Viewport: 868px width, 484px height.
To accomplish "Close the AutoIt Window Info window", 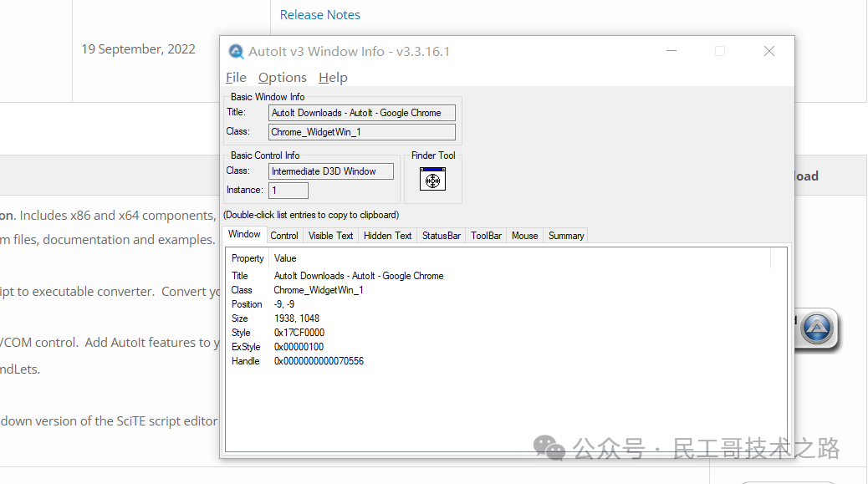I will (x=769, y=51).
